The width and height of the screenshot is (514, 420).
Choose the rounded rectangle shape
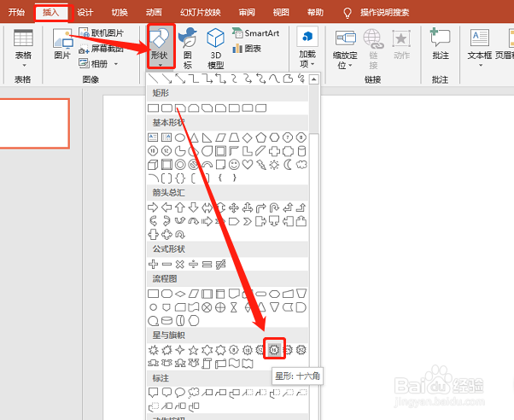[166, 108]
